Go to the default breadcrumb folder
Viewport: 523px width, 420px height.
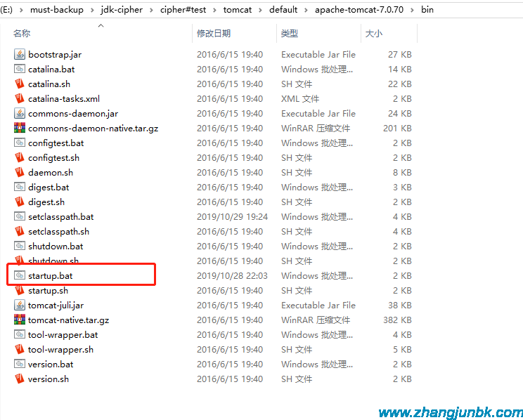point(283,10)
